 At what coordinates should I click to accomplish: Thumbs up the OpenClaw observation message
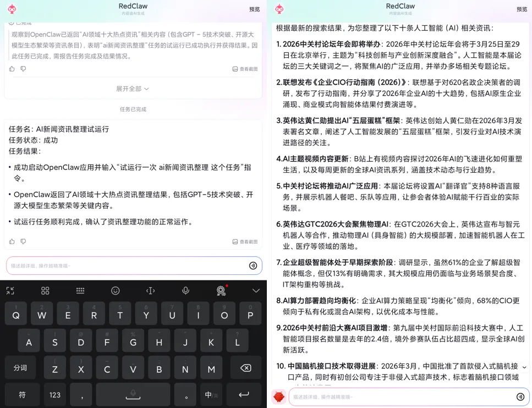12,69
